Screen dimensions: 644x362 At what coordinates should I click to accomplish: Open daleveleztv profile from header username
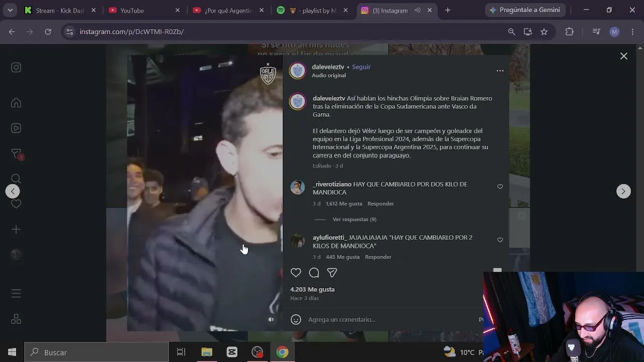(328, 67)
